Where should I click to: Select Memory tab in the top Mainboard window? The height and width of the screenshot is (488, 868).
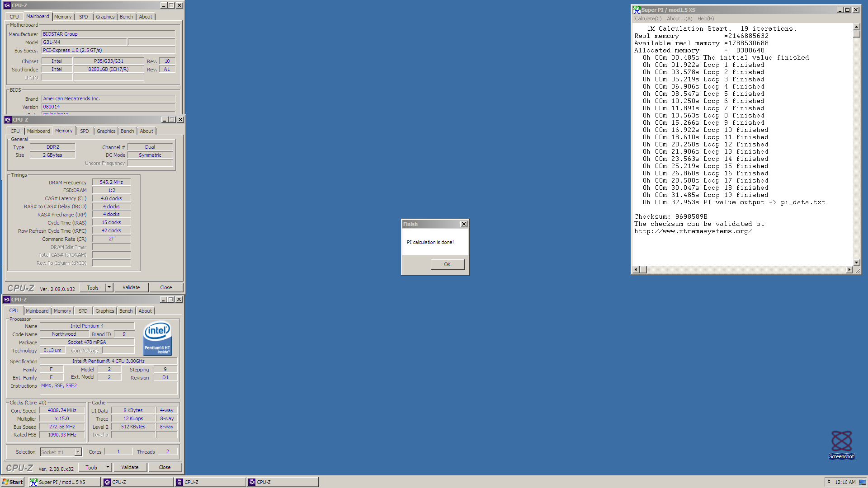click(x=63, y=17)
